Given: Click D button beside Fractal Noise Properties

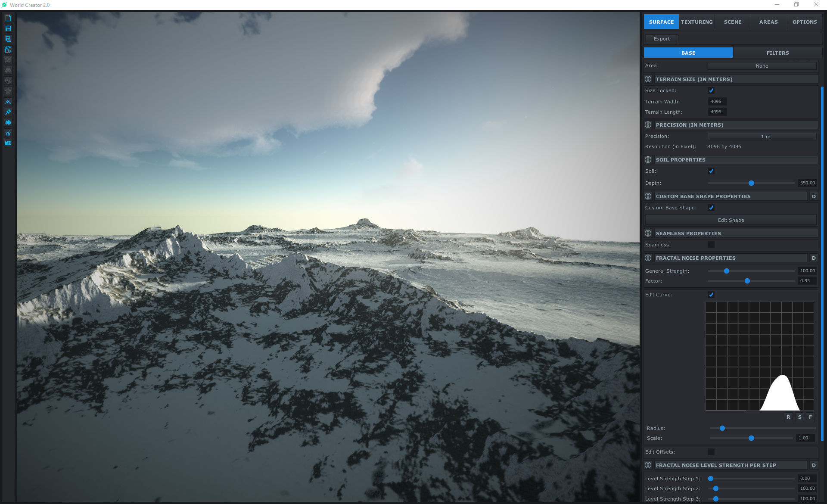Looking at the screenshot, I should click(x=814, y=258).
